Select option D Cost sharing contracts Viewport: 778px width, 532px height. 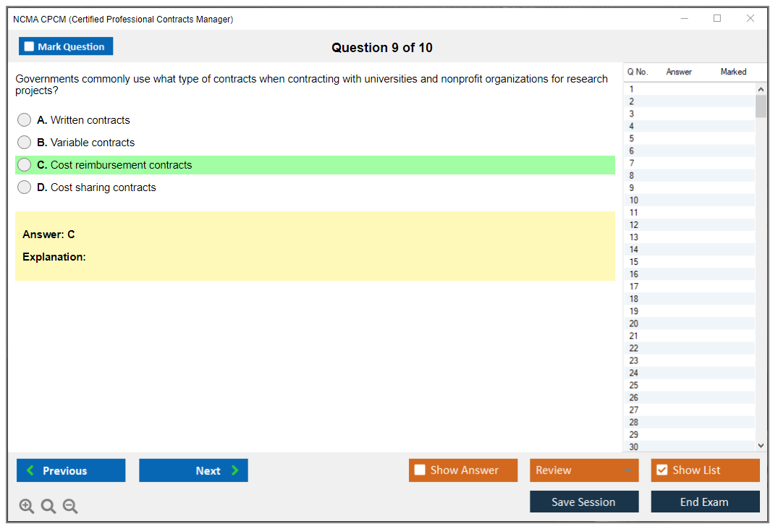[x=25, y=187]
